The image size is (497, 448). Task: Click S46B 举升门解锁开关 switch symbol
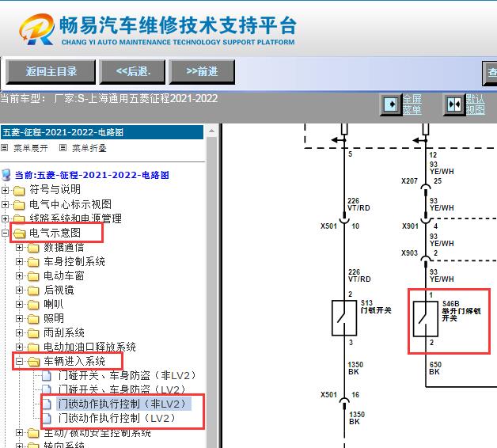pos(426,319)
